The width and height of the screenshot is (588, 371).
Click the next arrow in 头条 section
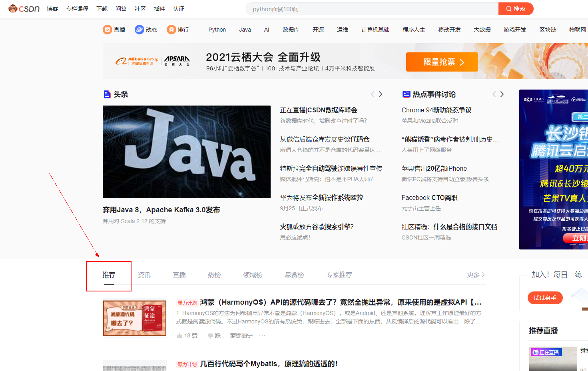pos(380,94)
